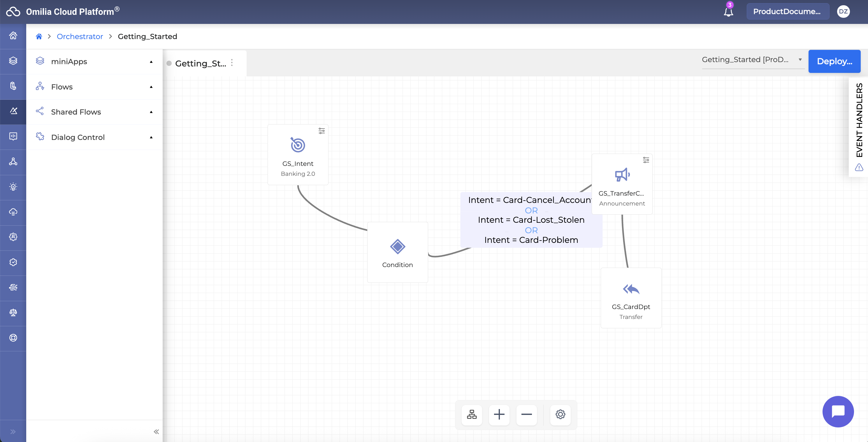Screen dimensions: 868x442
Task: Expand the left navigation bar
Action: tap(13, 432)
